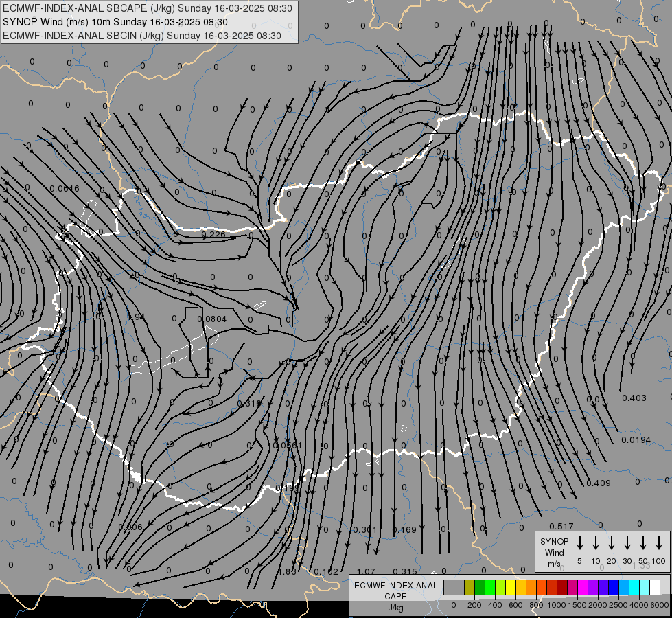Click the 50 label in wind legend
672x618 pixels.
click(643, 561)
